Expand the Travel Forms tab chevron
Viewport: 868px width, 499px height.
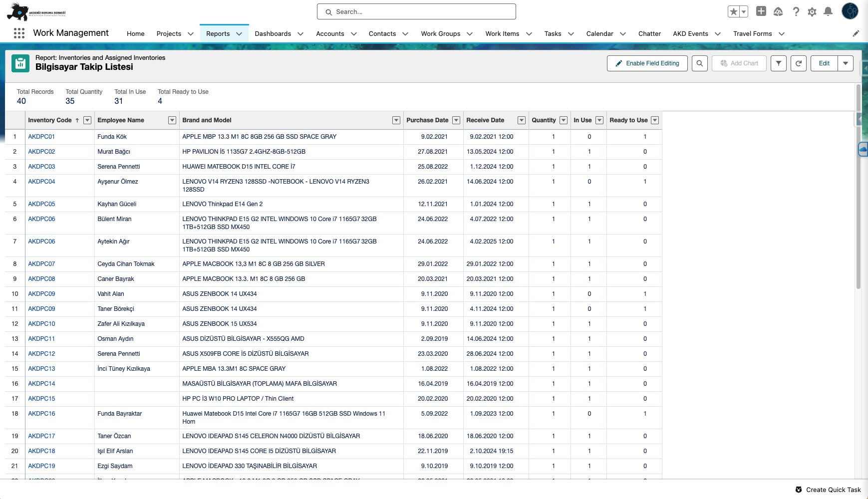pos(782,34)
